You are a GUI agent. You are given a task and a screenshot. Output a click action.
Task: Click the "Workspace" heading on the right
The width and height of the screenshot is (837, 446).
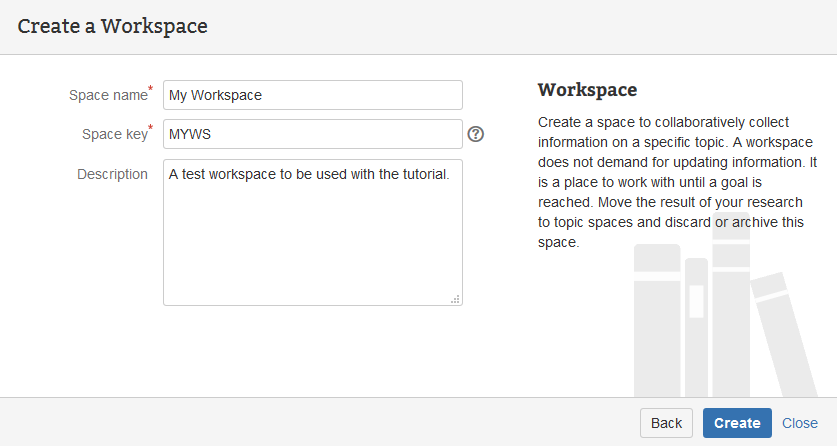tap(587, 90)
